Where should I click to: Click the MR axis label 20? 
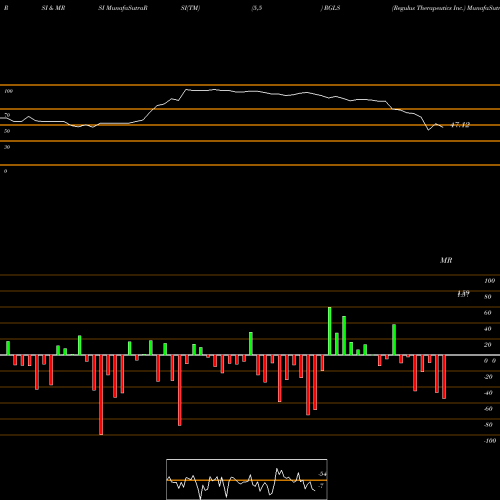tap(488, 345)
